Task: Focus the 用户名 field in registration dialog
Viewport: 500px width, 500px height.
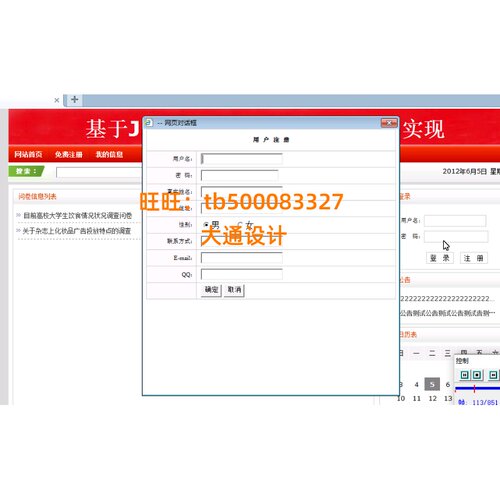Action: (242, 159)
